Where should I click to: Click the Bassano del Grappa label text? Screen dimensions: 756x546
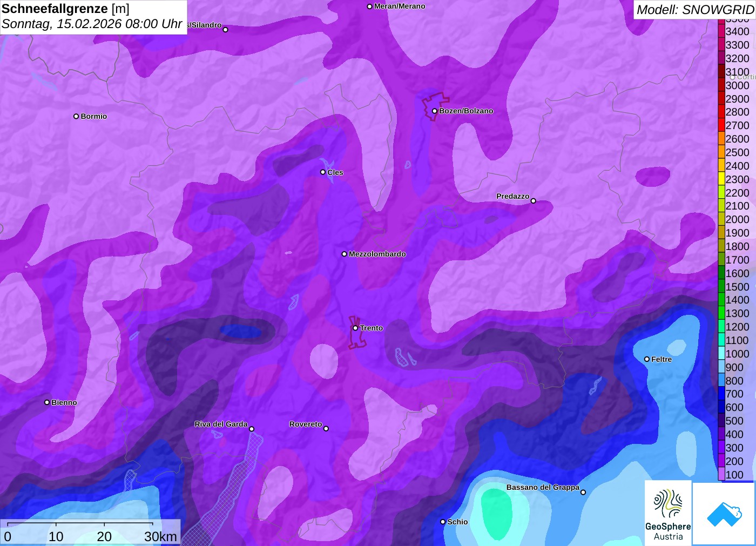tap(543, 488)
